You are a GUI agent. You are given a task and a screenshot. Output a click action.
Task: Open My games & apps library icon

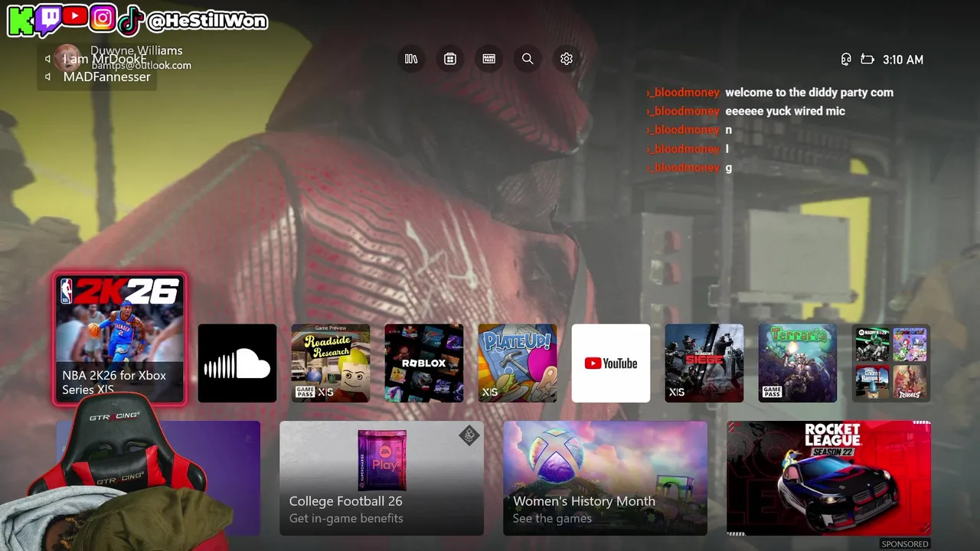411,59
